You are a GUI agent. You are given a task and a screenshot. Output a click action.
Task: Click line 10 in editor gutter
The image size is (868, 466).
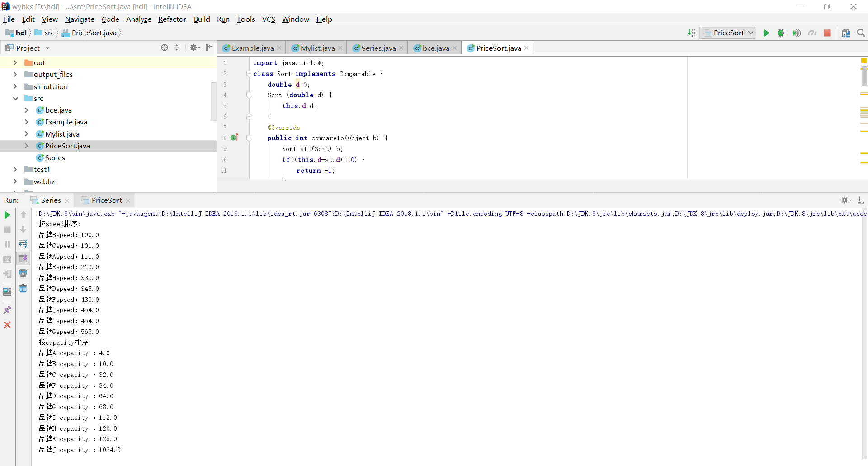(224, 160)
